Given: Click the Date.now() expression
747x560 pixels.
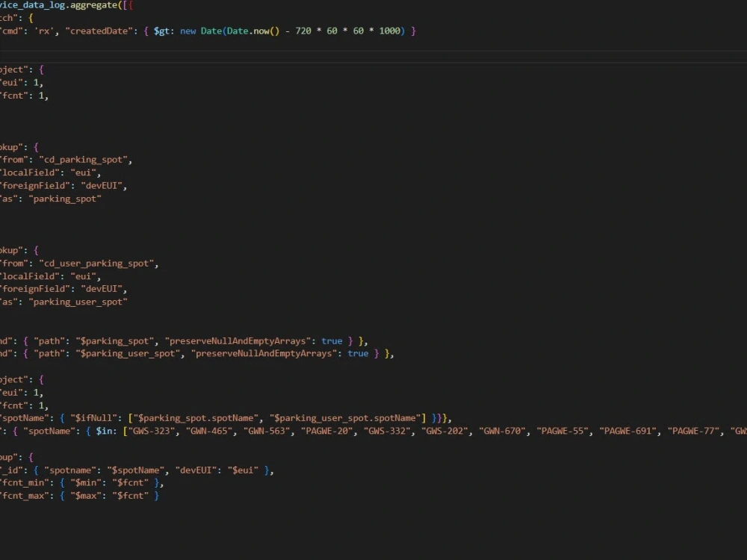Looking at the screenshot, I should point(253,31).
